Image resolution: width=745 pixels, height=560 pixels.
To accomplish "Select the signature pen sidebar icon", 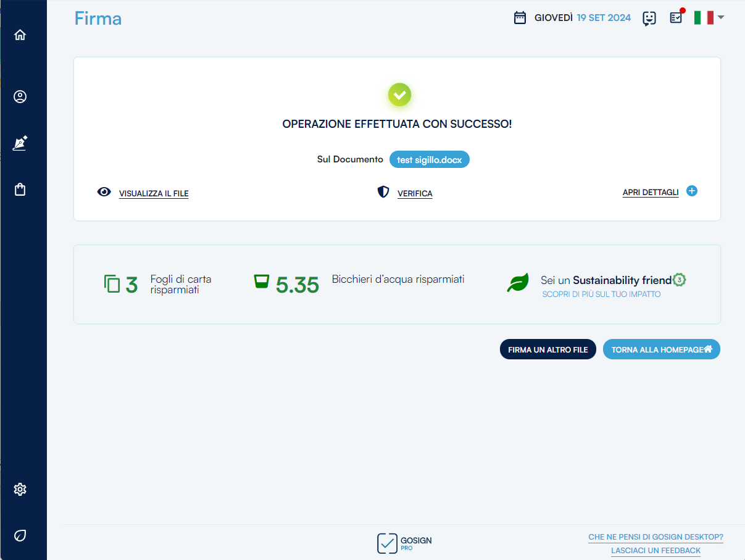I will (x=20, y=143).
